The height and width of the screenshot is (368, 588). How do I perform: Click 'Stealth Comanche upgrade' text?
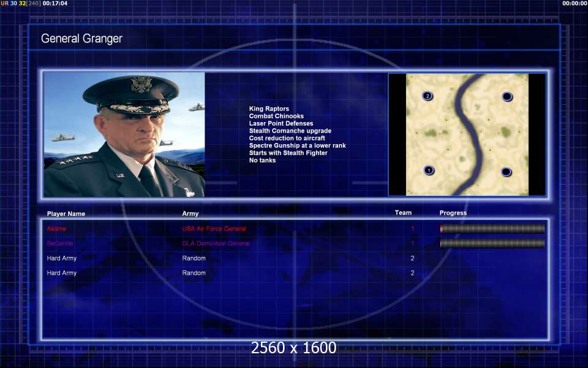click(290, 131)
